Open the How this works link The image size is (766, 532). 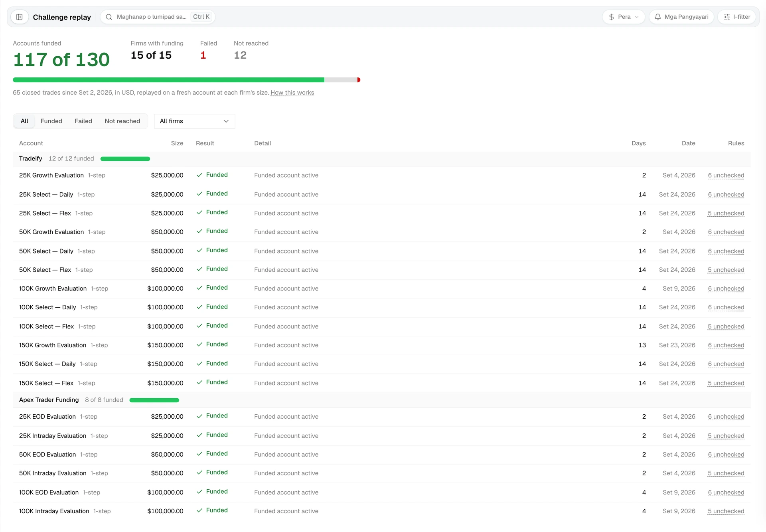(292, 93)
